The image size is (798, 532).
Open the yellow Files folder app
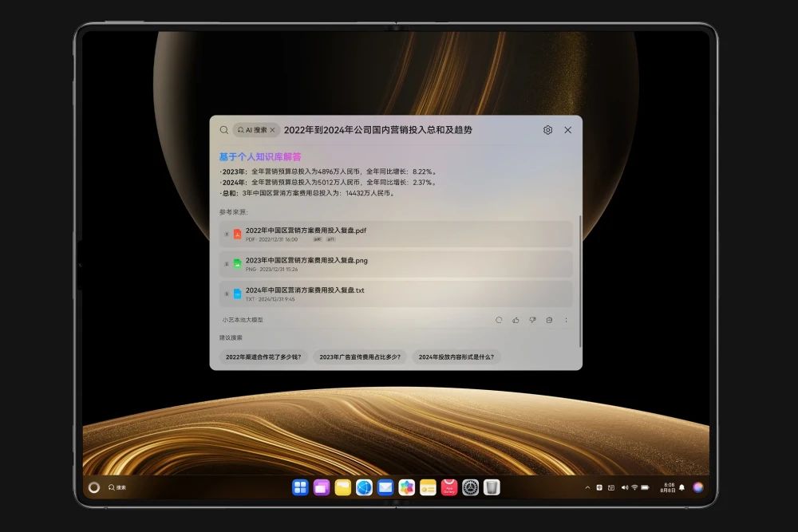point(343,488)
